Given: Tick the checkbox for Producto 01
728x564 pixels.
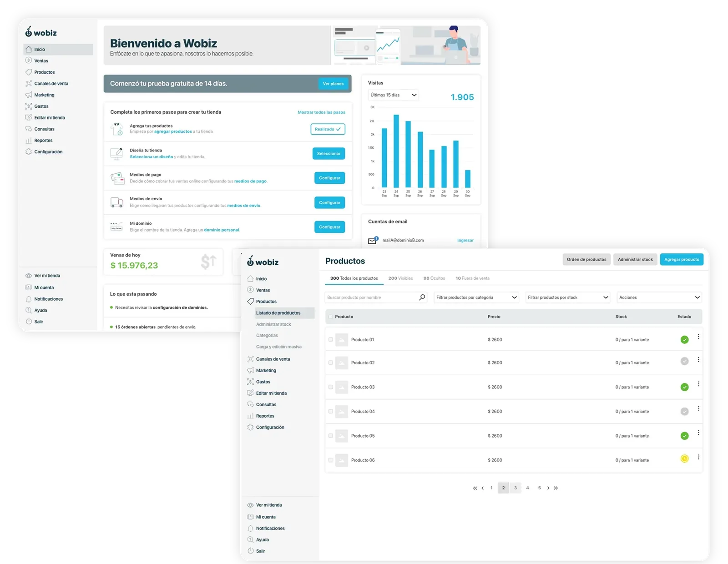Looking at the screenshot, I should (x=331, y=339).
